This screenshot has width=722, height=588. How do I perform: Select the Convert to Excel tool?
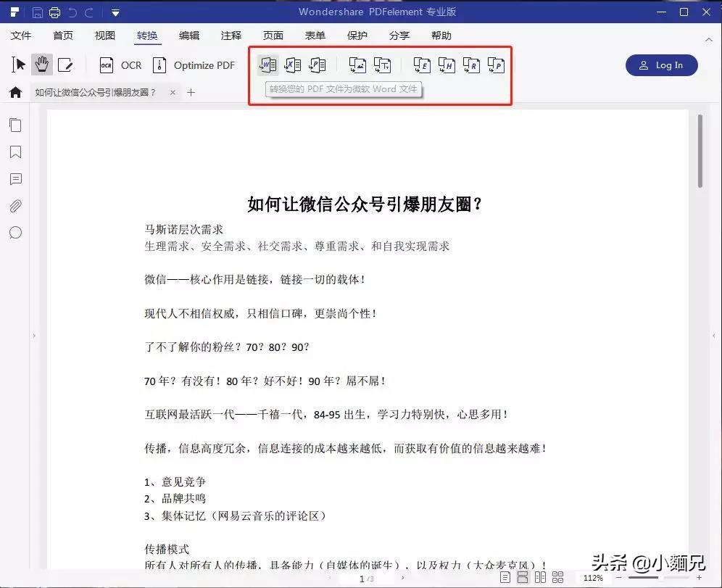292,65
